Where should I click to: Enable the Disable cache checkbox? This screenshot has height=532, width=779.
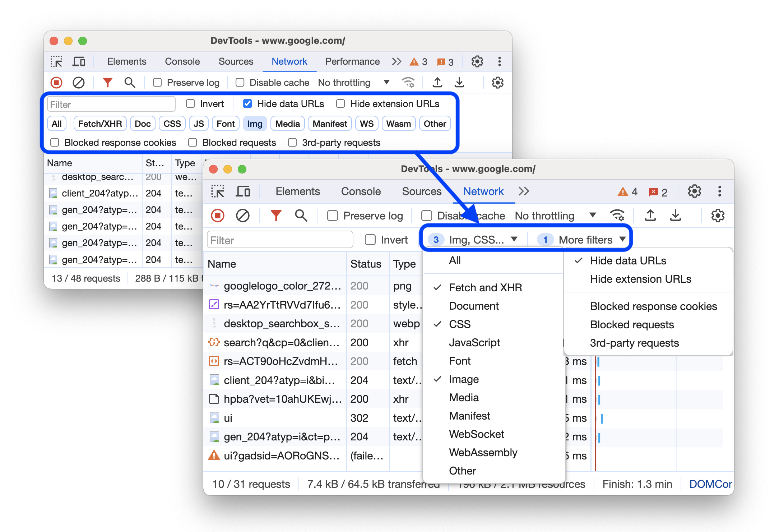(425, 216)
